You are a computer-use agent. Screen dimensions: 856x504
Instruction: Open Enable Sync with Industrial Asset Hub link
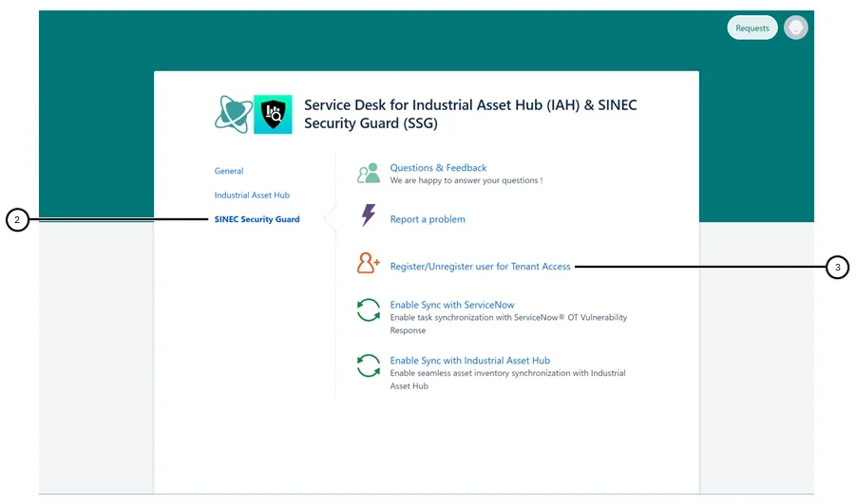[470, 361]
